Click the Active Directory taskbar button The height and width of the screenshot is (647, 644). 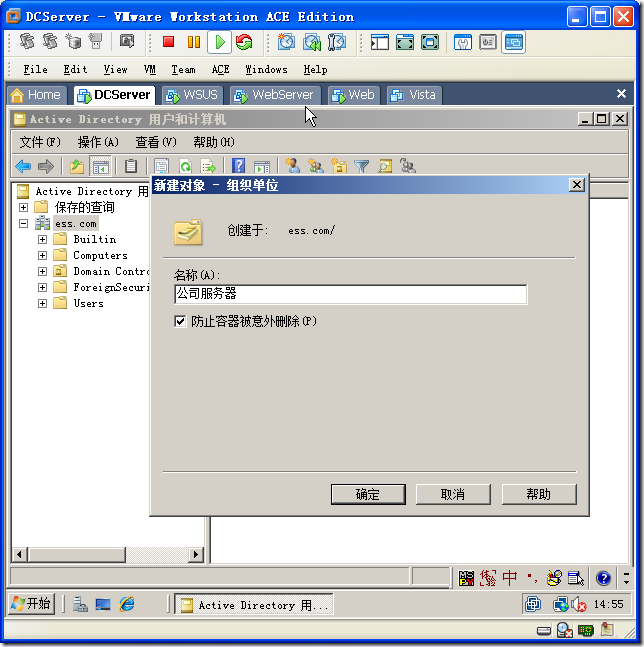(254, 605)
